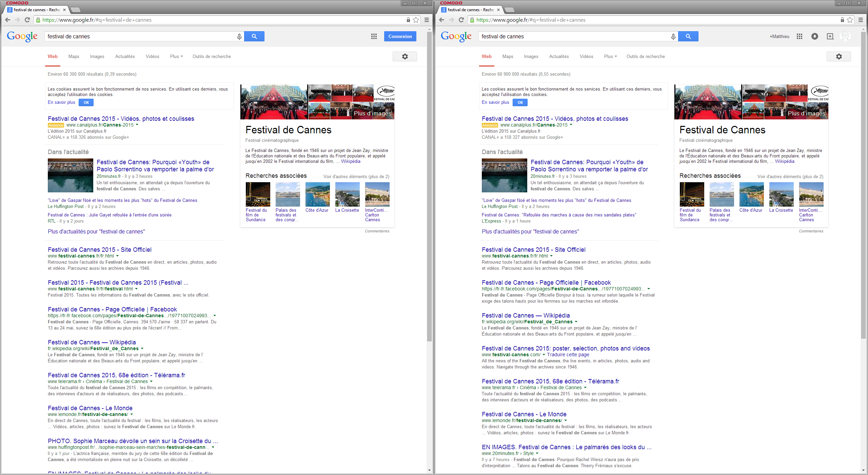Viewport: 868px width, 475px height.
Task: Open settings gear in left window
Action: tap(405, 57)
